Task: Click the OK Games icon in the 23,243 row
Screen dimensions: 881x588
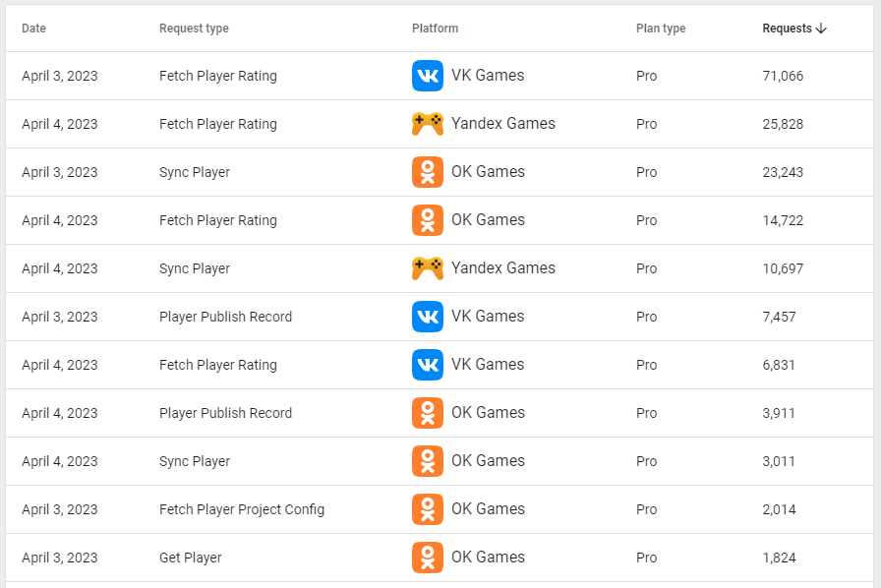Action: (x=428, y=172)
